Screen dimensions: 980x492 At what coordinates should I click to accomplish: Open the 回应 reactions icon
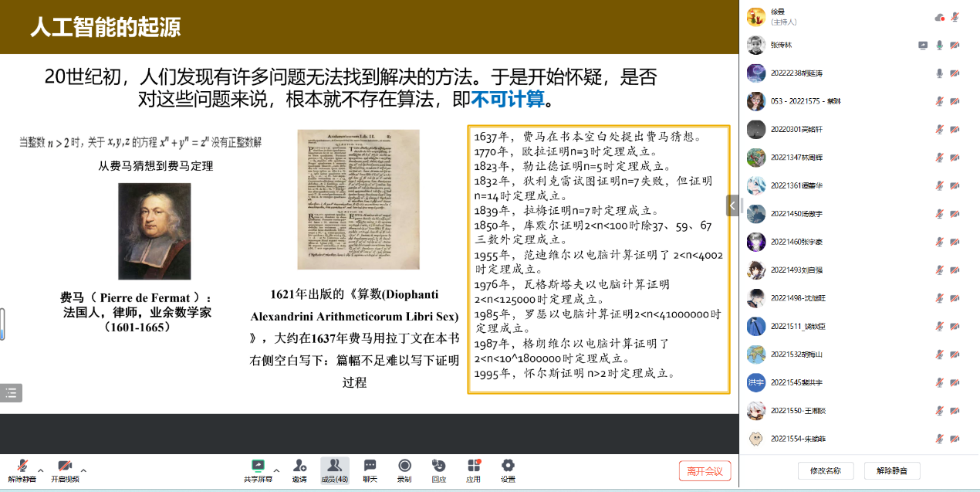coord(439,467)
